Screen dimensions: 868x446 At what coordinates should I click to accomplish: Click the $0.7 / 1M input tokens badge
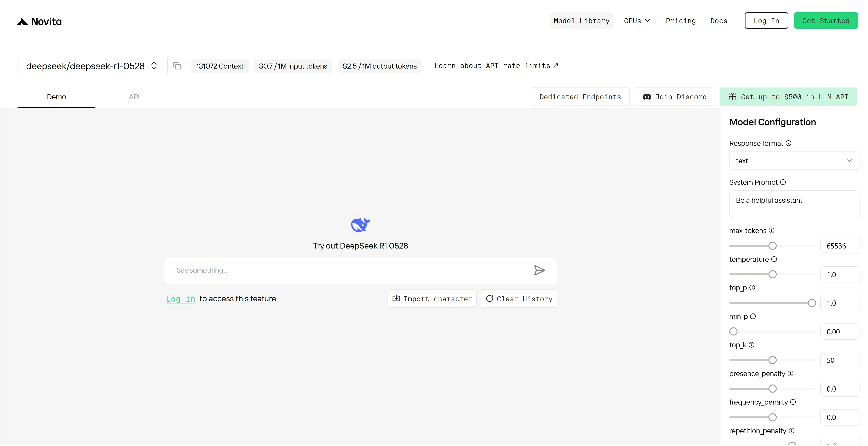coord(293,66)
